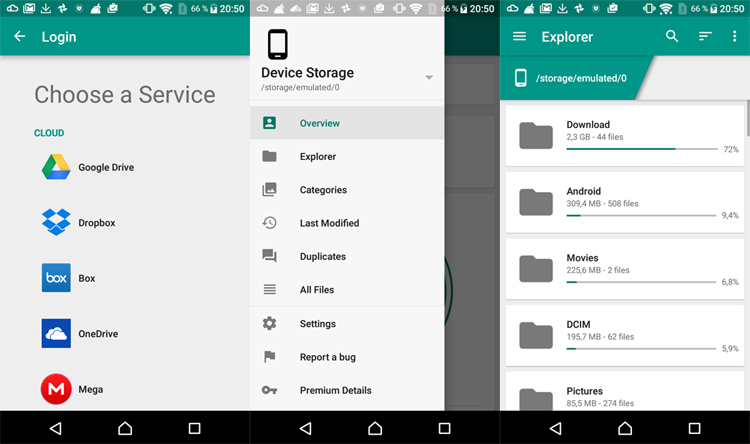Open the DCIM folder
The height and width of the screenshot is (444, 750).
(625, 335)
